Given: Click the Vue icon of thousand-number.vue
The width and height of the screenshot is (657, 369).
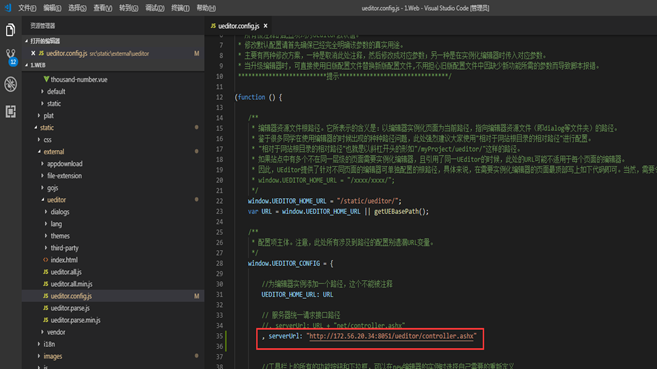Looking at the screenshot, I should coord(46,79).
